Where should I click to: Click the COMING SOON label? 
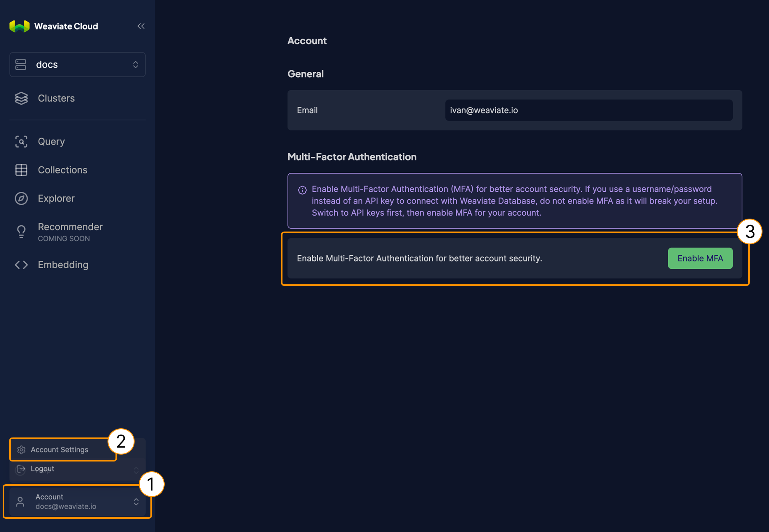(x=64, y=239)
